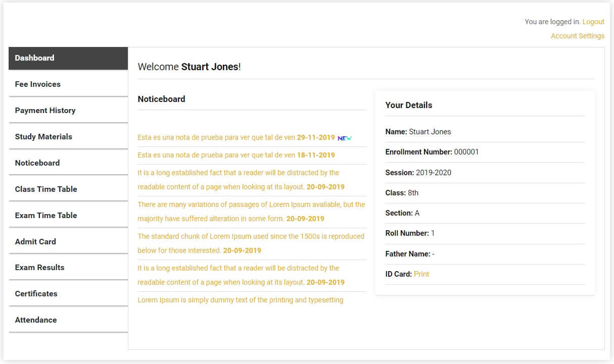
Task: Click the Section A detail
Action: tap(485, 213)
